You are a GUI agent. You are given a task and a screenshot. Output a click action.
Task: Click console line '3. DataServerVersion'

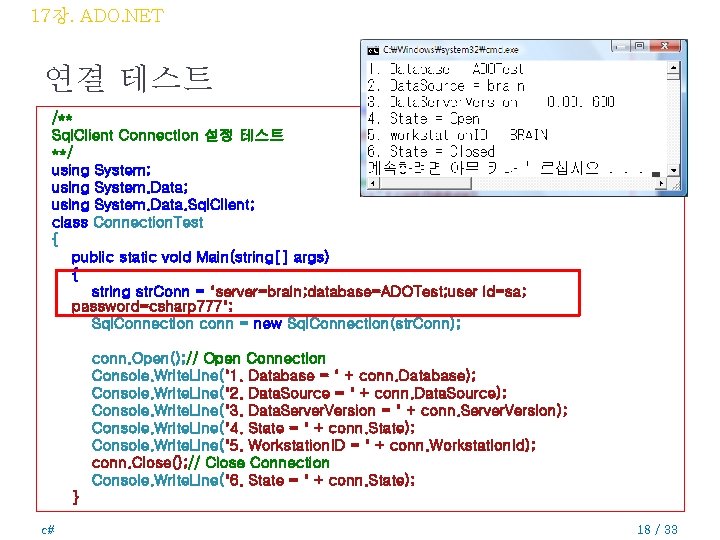491,102
